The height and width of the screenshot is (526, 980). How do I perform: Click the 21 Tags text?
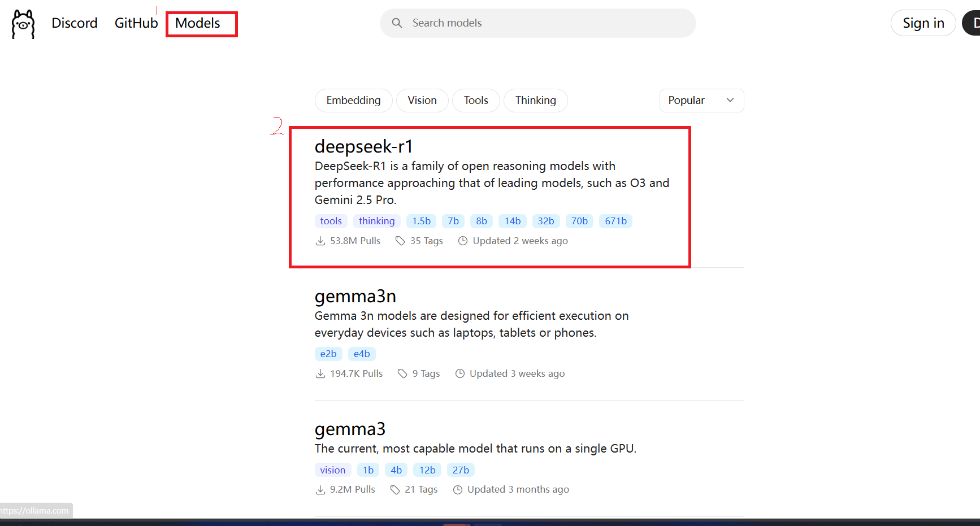421,489
